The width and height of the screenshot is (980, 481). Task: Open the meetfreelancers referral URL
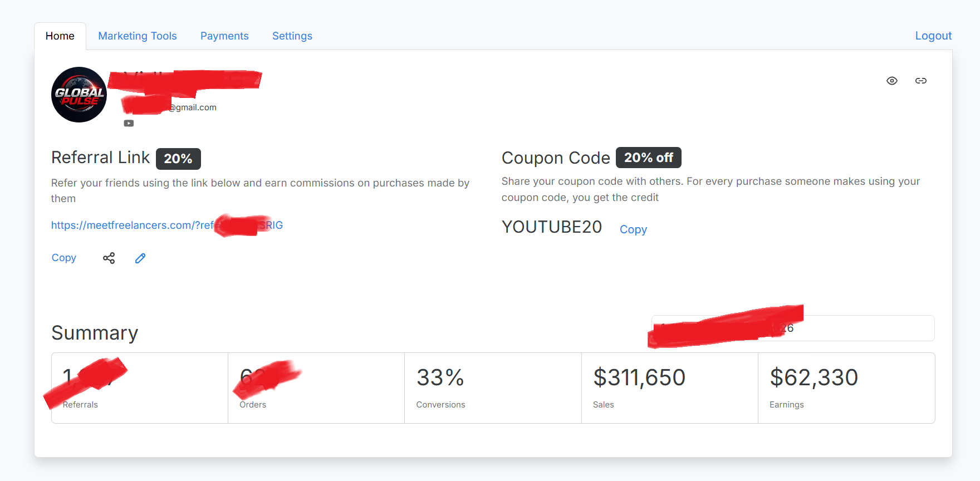167,225
